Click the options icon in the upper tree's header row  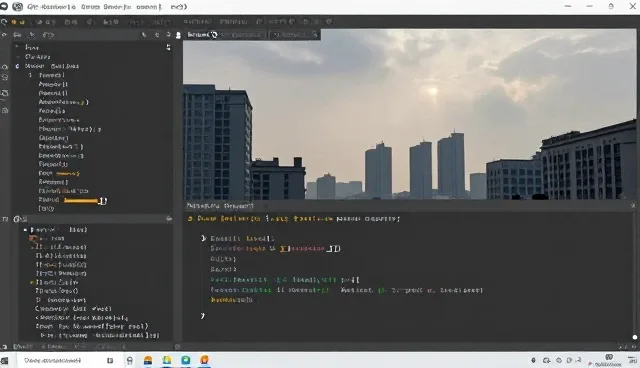click(x=168, y=47)
